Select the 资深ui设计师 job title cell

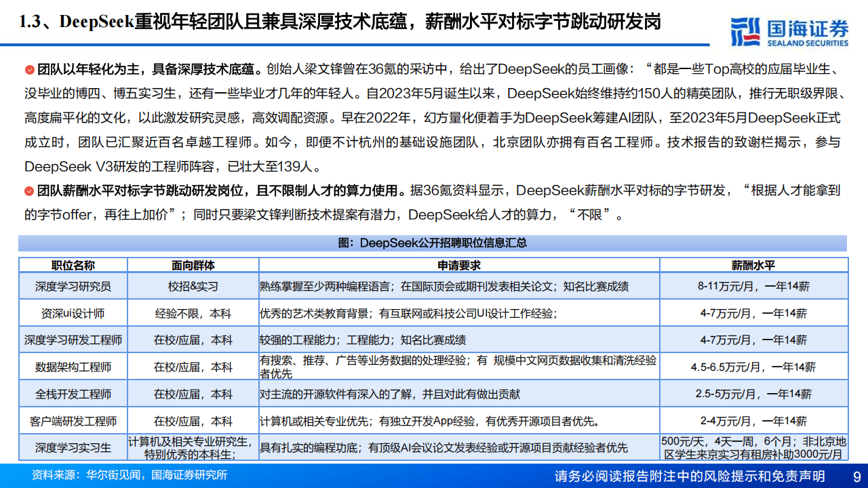coord(73,314)
